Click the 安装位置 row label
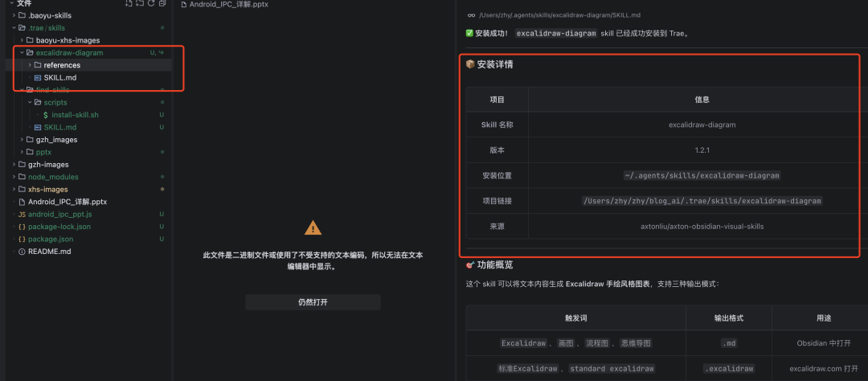The height and width of the screenshot is (381, 868). (x=497, y=175)
